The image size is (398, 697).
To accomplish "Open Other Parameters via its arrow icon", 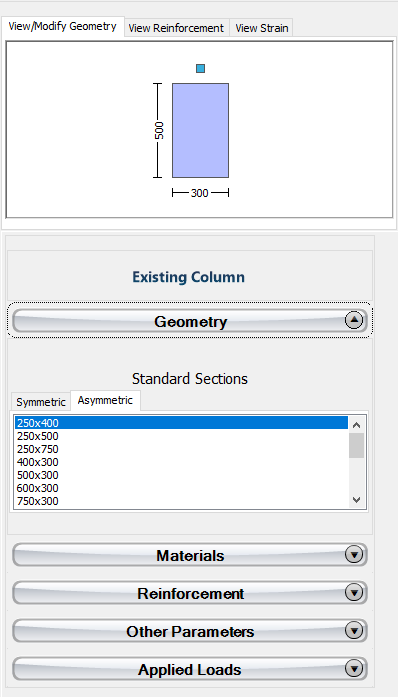I will 354,630.
